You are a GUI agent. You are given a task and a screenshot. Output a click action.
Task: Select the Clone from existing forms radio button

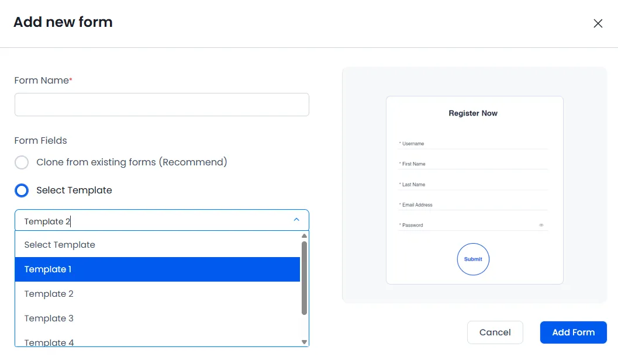(x=22, y=162)
